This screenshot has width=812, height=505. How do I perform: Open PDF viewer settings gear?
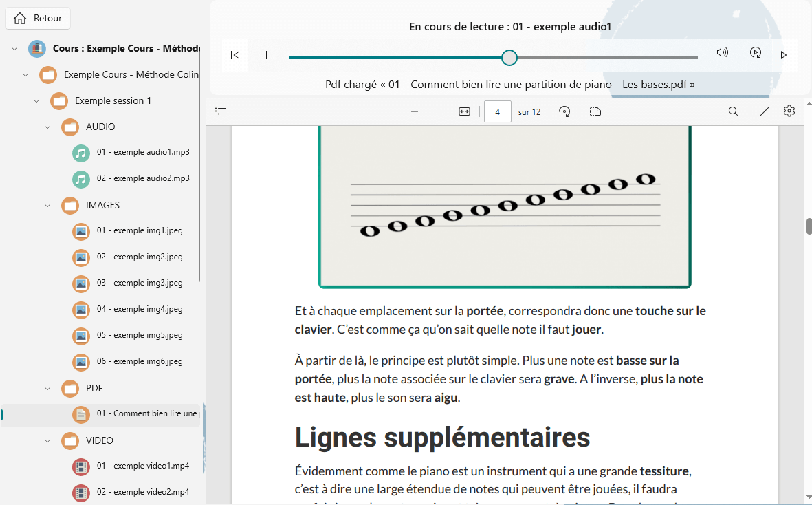pyautogui.click(x=789, y=111)
